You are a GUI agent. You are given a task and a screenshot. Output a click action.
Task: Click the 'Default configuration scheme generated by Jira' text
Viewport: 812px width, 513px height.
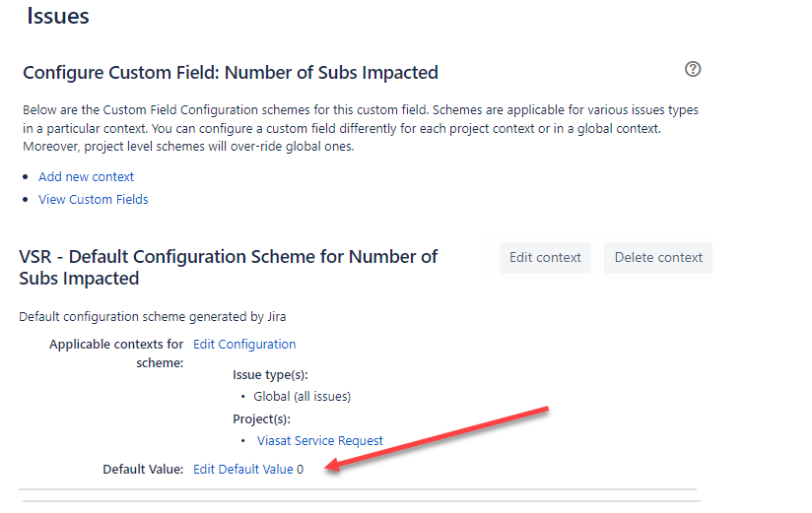[152, 317]
